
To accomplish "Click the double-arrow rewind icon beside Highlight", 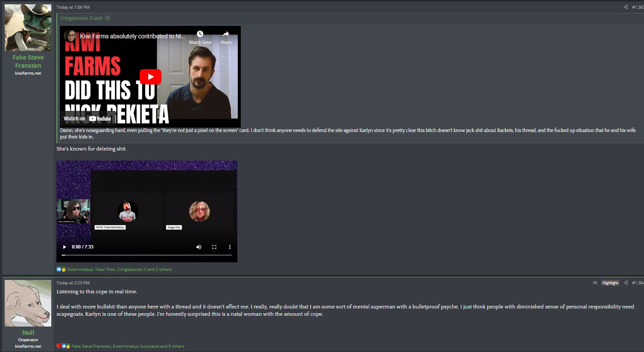I will [x=595, y=283].
